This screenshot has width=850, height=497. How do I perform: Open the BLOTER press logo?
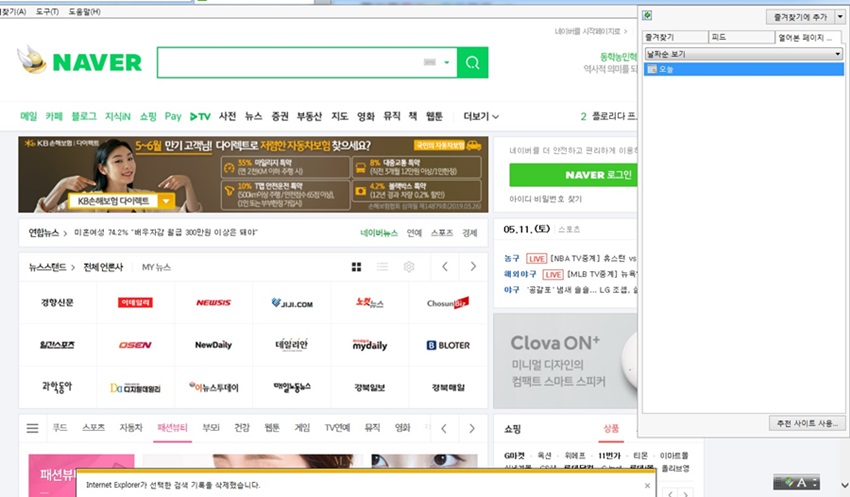click(x=448, y=345)
